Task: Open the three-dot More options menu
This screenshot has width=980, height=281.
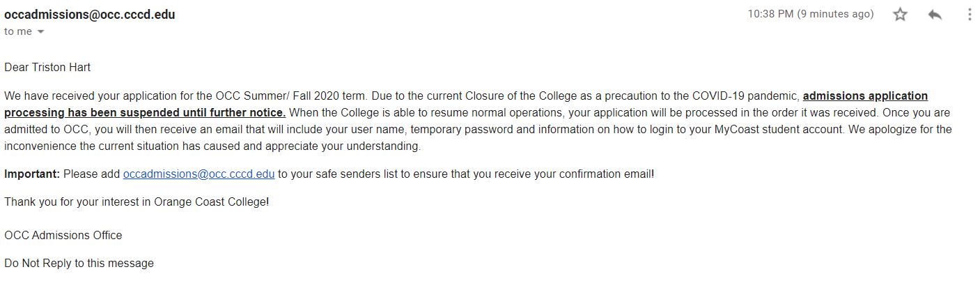Action: click(969, 14)
